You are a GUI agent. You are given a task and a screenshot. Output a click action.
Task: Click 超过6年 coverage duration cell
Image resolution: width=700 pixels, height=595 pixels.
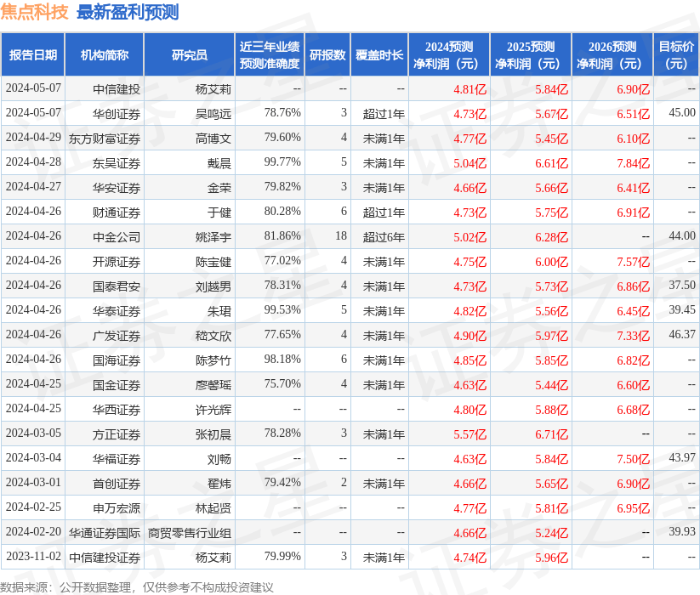click(x=384, y=237)
